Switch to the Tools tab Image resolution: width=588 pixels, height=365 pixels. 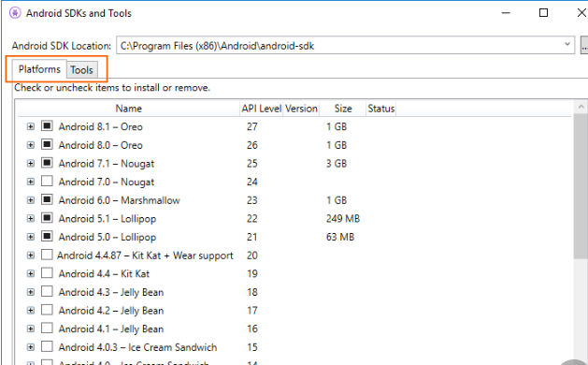[x=81, y=70]
